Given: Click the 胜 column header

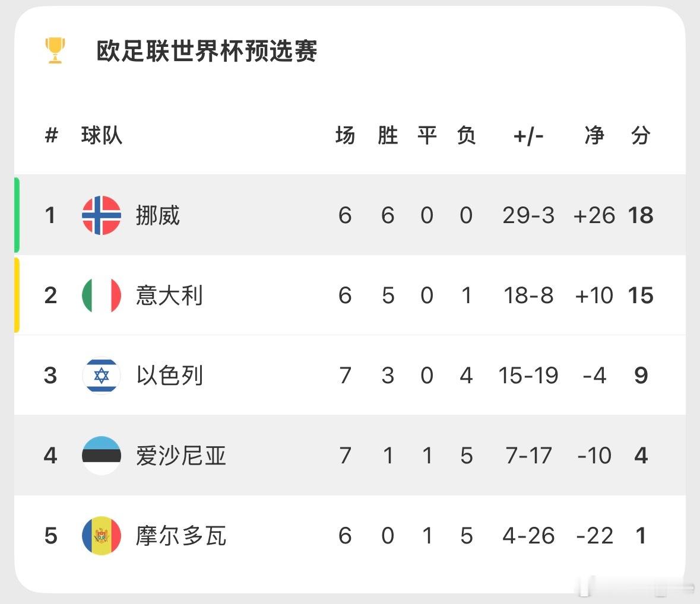Looking at the screenshot, I should pos(388,136).
